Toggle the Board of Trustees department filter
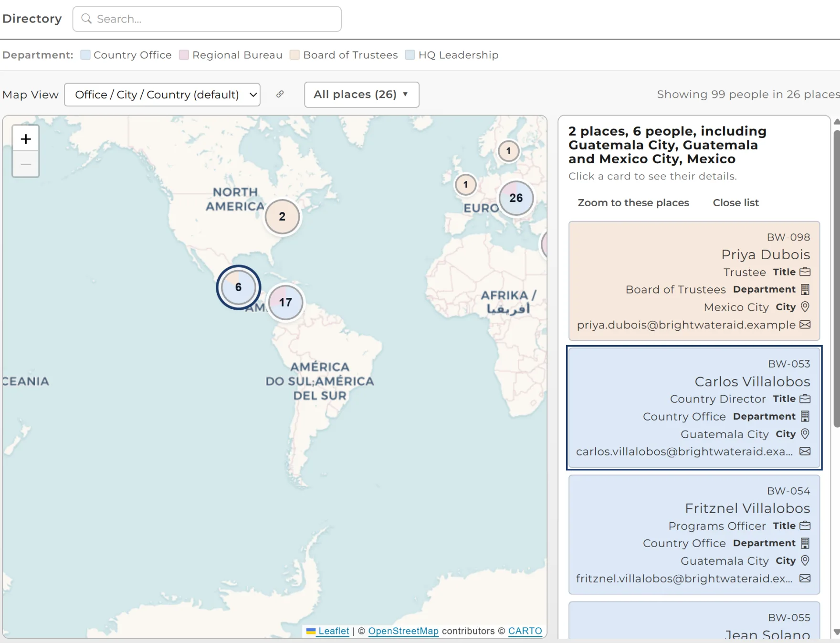Image resolution: width=840 pixels, height=643 pixels. click(344, 55)
